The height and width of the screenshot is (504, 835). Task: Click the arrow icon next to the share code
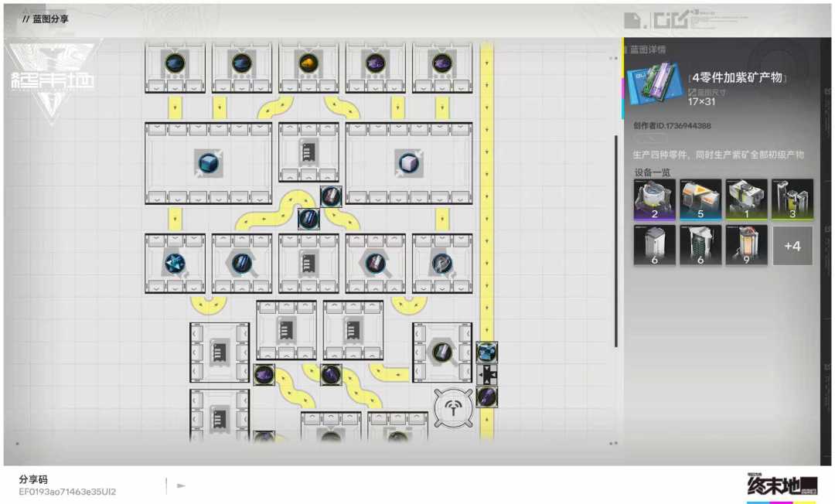181,485
